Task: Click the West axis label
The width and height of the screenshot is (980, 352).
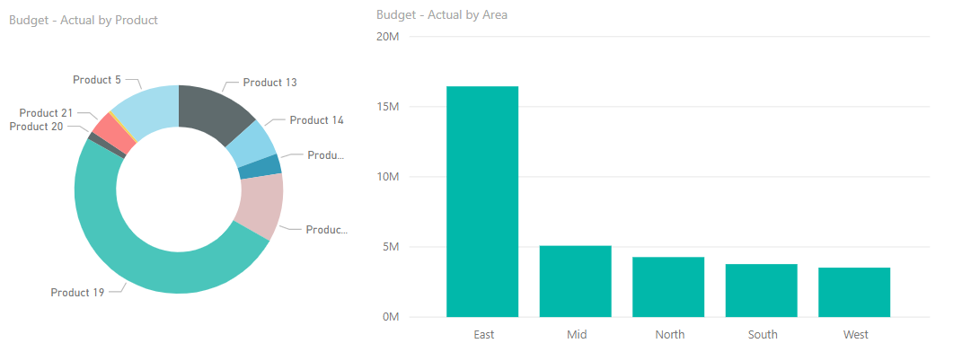Action: [x=856, y=335]
